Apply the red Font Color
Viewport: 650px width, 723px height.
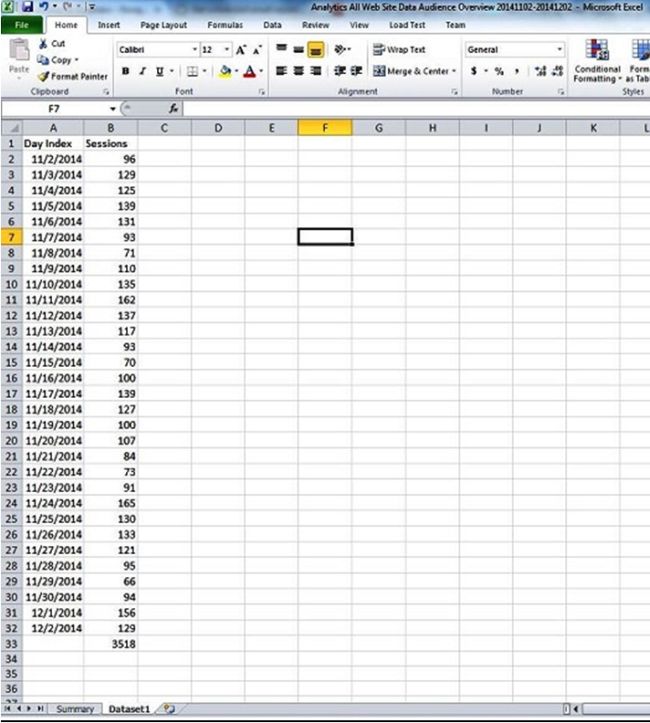(x=249, y=71)
